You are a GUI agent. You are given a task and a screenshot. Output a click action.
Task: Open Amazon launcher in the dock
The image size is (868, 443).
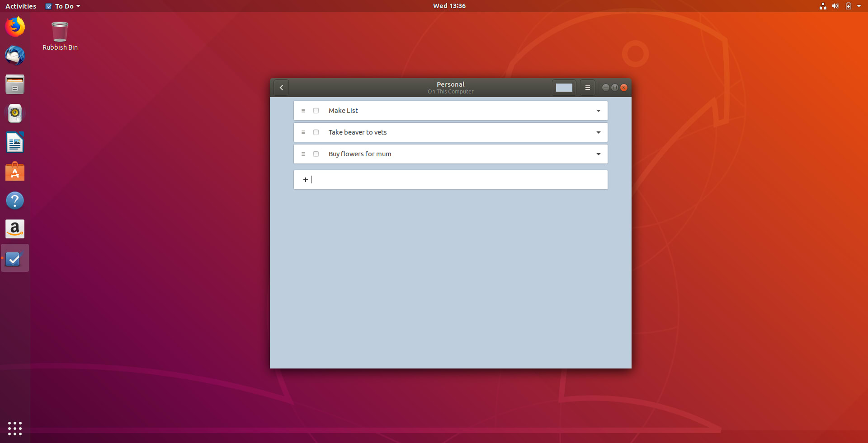click(x=15, y=229)
